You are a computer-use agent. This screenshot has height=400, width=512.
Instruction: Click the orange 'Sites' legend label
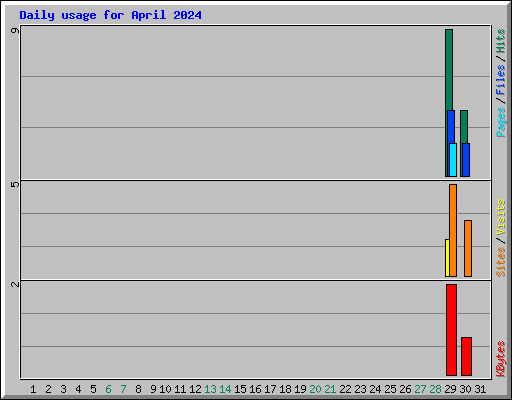point(500,262)
